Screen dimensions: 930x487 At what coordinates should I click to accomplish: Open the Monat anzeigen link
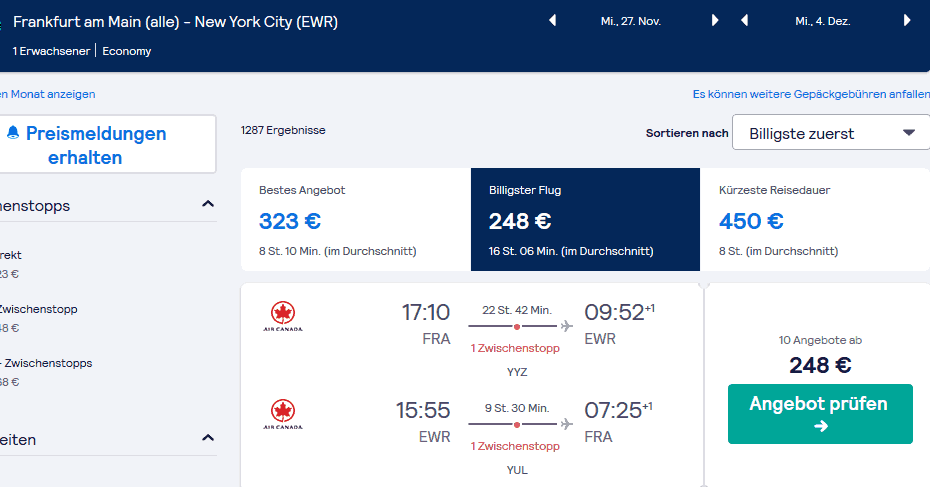click(x=47, y=94)
